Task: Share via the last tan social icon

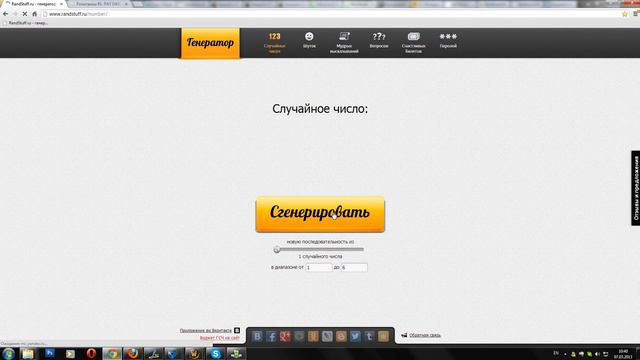Action: point(383,336)
